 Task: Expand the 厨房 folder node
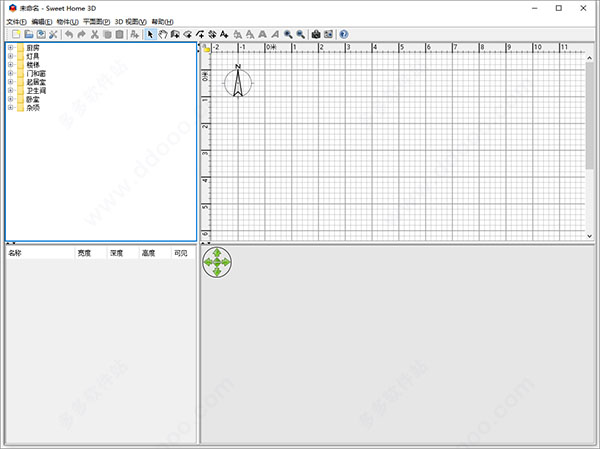10,48
